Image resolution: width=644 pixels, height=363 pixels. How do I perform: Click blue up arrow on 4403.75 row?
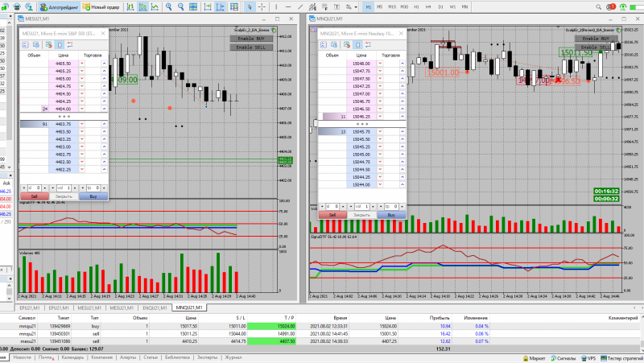pyautogui.click(x=105, y=124)
